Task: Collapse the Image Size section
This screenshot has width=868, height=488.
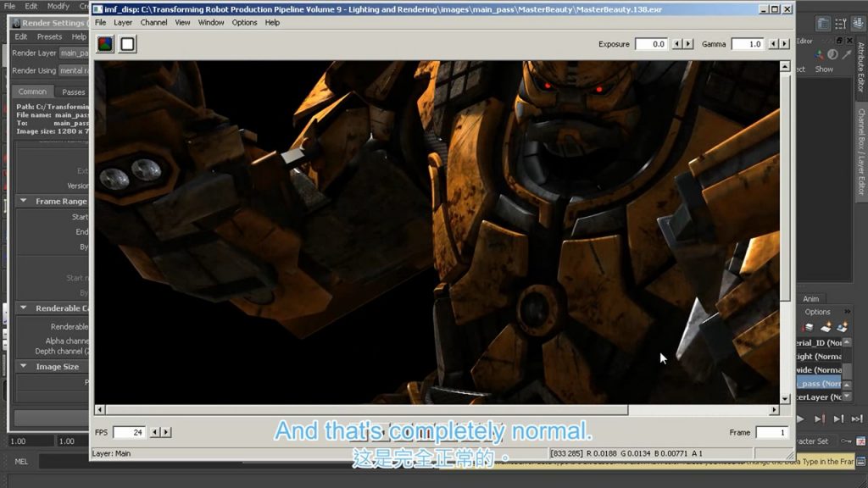Action: (x=23, y=366)
